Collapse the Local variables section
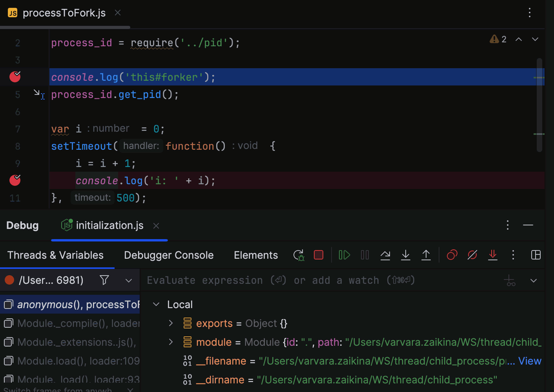The height and width of the screenshot is (392, 554). [156, 304]
